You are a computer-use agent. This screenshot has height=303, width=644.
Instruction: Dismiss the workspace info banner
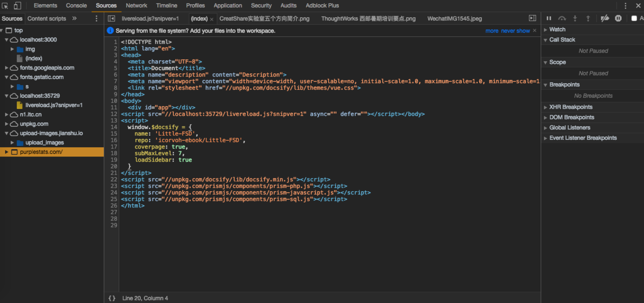click(x=534, y=31)
